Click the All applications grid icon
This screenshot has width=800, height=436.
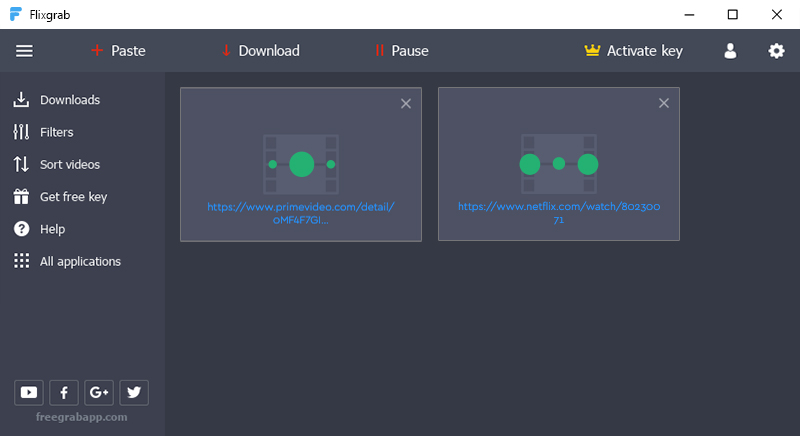click(x=21, y=261)
